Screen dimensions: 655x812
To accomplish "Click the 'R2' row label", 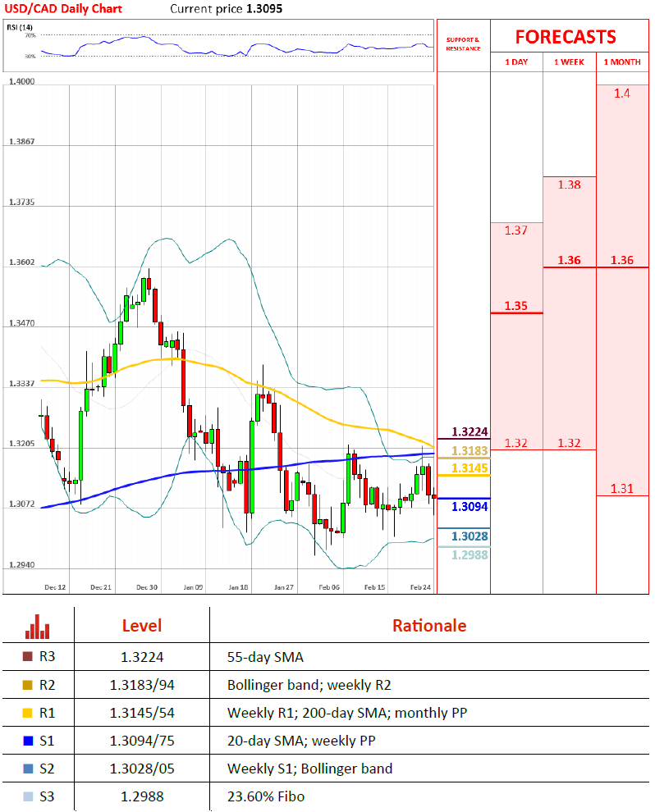I will pyautogui.click(x=47, y=685).
